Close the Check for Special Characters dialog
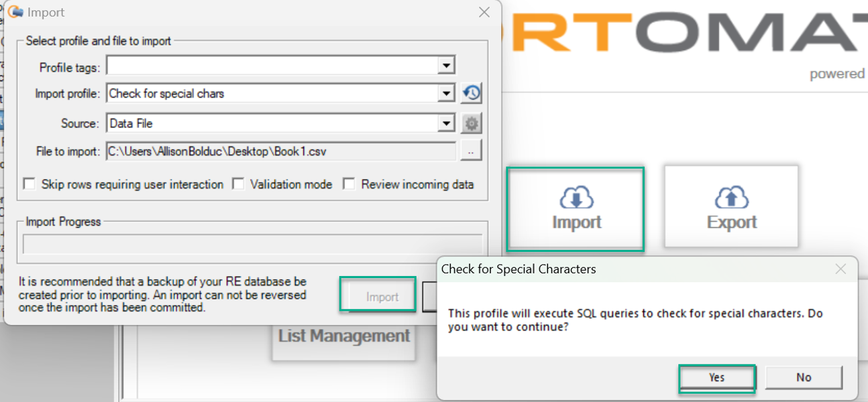 840,269
